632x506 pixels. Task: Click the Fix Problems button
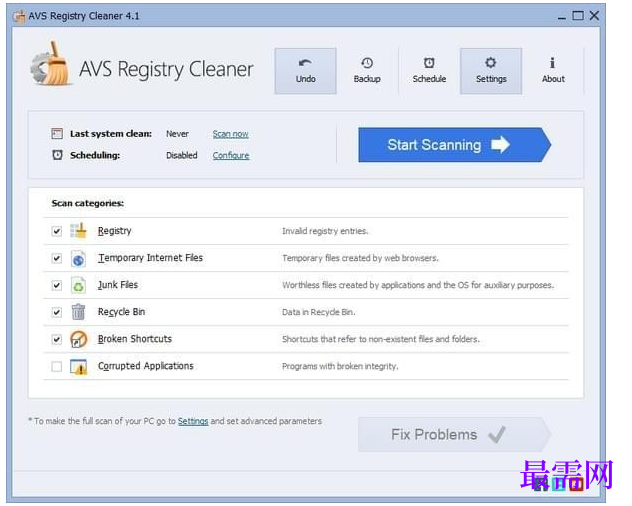tap(454, 434)
